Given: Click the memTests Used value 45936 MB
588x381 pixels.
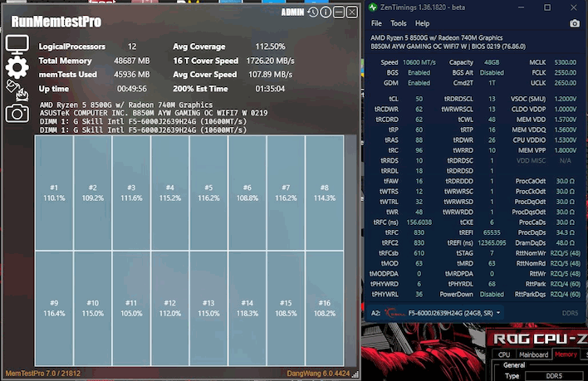Looking at the screenshot, I should pos(131,75).
